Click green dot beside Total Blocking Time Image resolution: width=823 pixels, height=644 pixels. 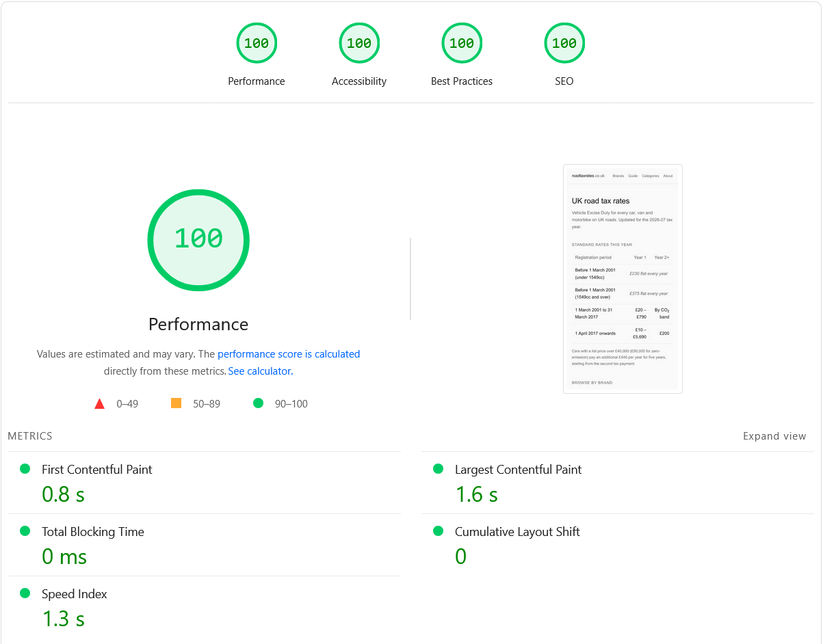coord(25,531)
